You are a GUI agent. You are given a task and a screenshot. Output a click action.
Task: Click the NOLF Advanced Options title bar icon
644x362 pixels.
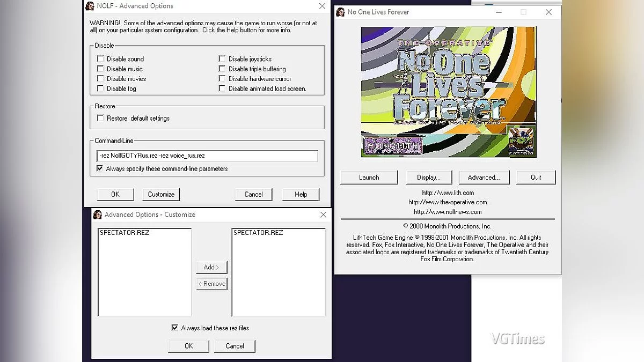90,6
